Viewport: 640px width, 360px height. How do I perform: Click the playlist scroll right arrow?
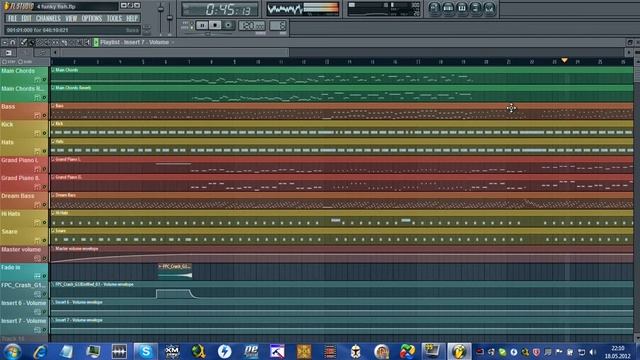[629, 53]
